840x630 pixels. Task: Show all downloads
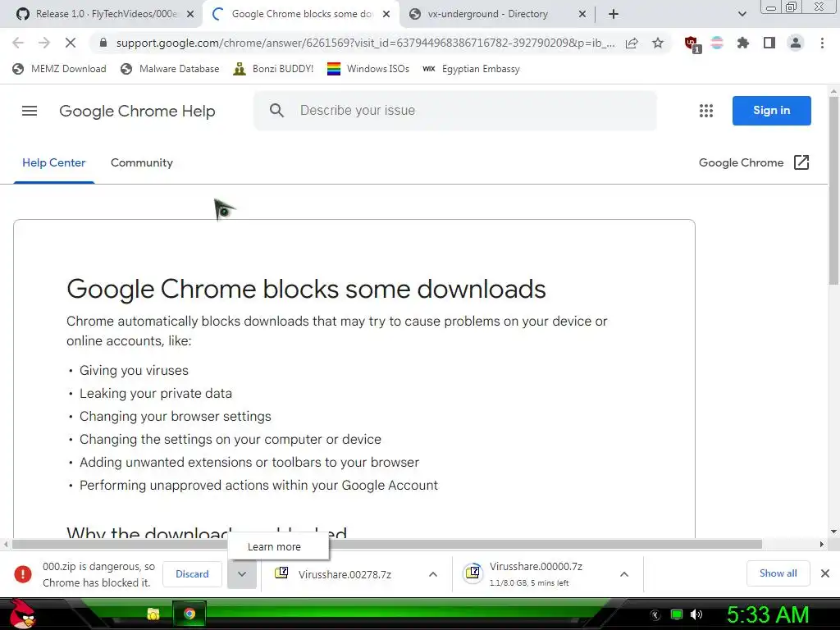tap(778, 573)
